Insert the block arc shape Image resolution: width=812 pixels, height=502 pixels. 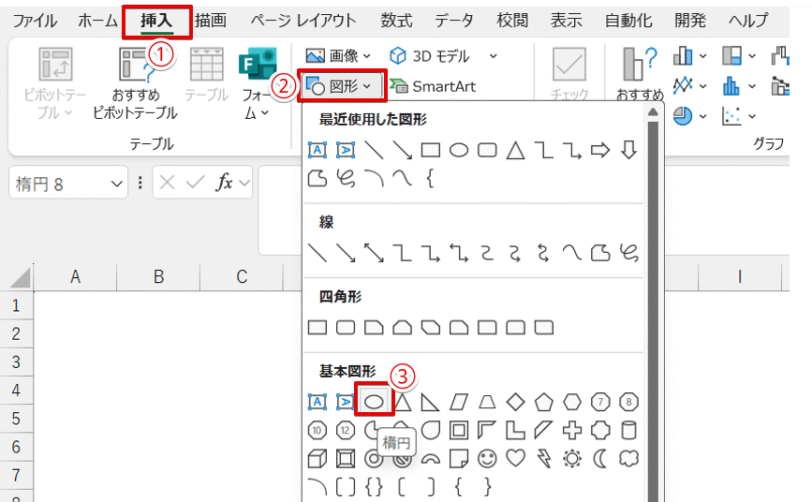pyautogui.click(x=430, y=459)
